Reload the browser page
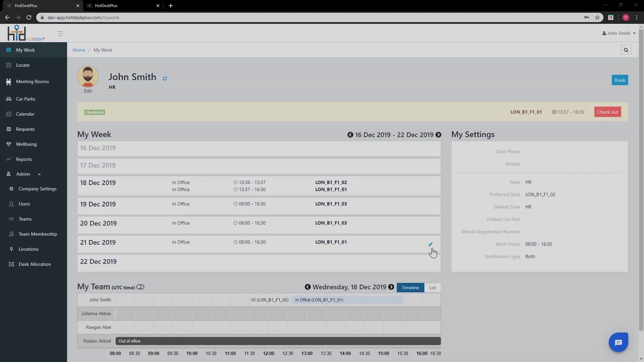The image size is (644, 362). 29,17
